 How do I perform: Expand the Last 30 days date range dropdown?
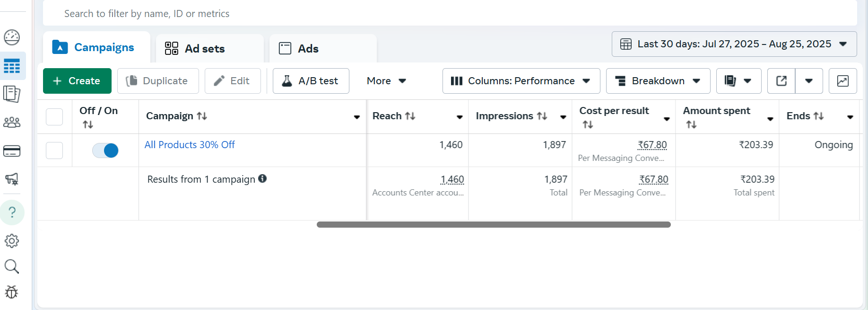734,44
